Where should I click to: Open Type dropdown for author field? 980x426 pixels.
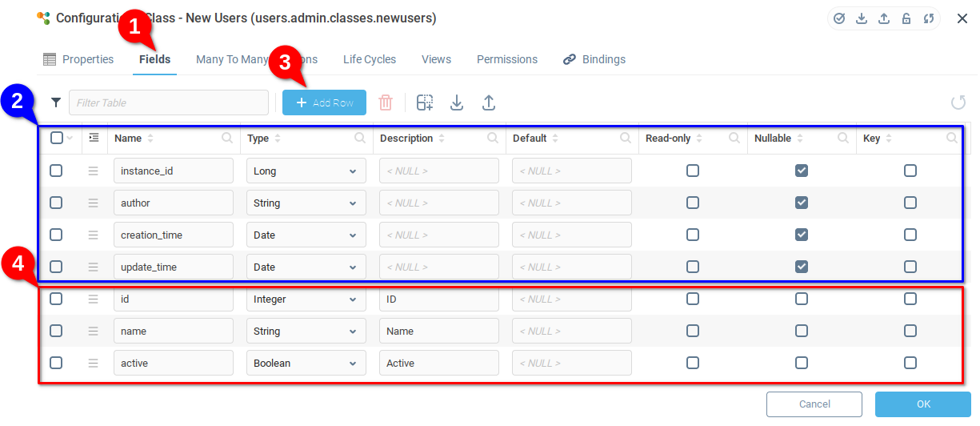pyautogui.click(x=306, y=203)
